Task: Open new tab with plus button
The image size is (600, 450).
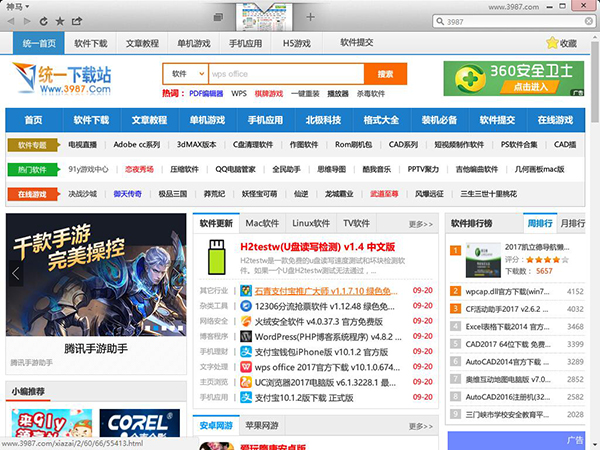Action: (310, 18)
